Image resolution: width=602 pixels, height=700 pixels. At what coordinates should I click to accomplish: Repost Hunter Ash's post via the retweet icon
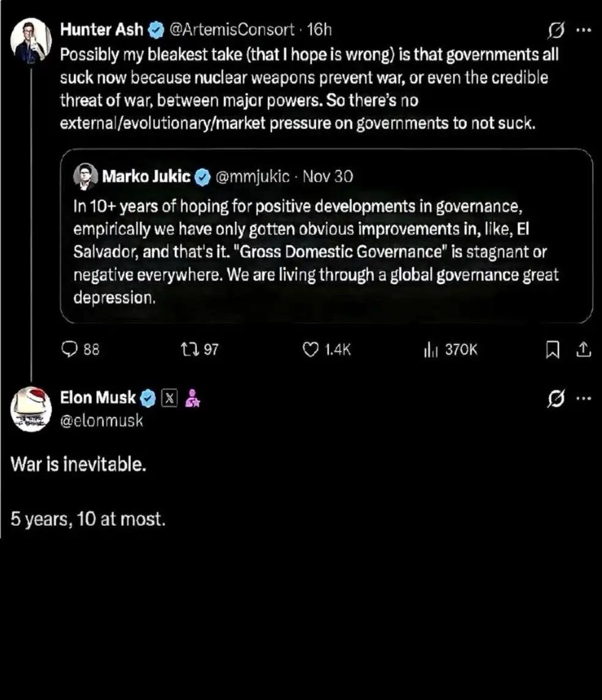tap(188, 349)
